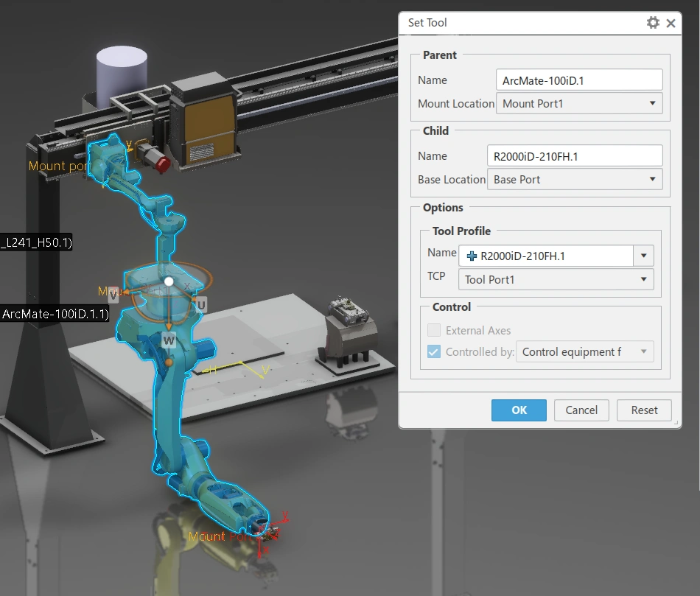700x596 pixels.
Task: Toggle the External Axes checkbox
Action: coord(433,330)
